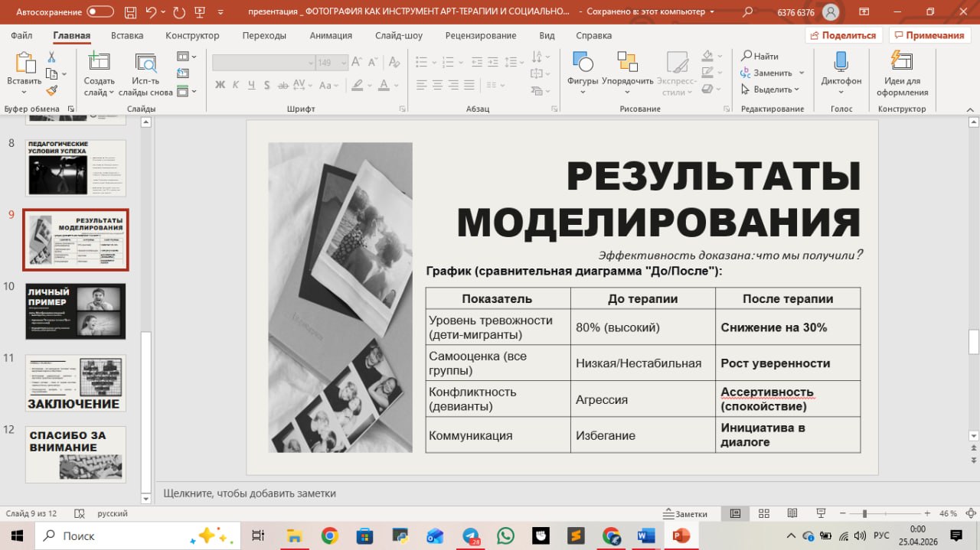Expand the font color dropdown arrow
The width and height of the screenshot is (980, 550).
pos(397,85)
